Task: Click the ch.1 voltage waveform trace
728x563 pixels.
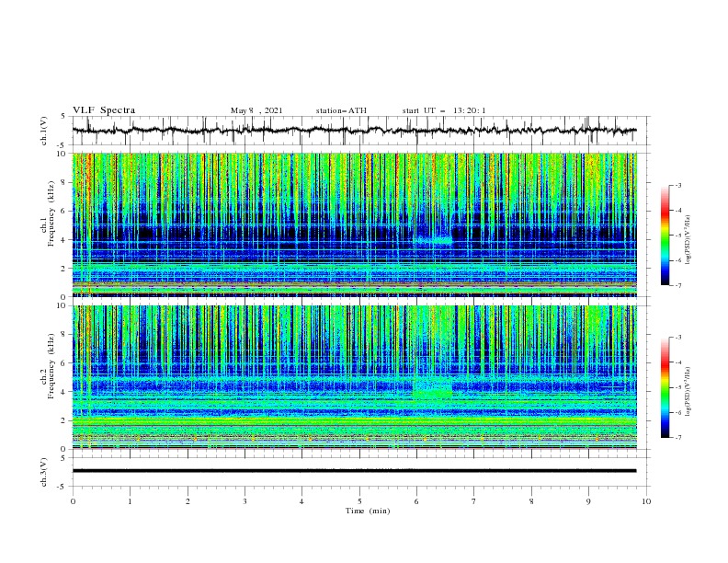Action: click(x=354, y=131)
